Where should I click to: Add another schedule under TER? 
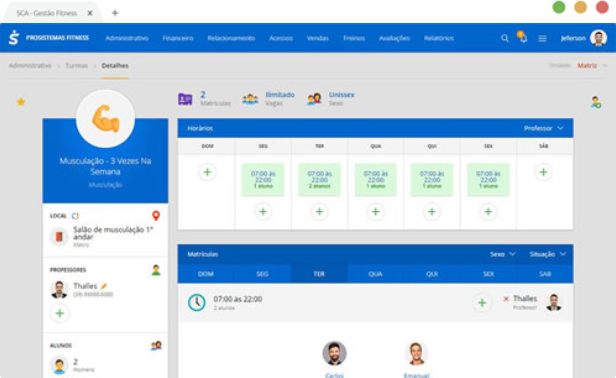click(x=319, y=212)
